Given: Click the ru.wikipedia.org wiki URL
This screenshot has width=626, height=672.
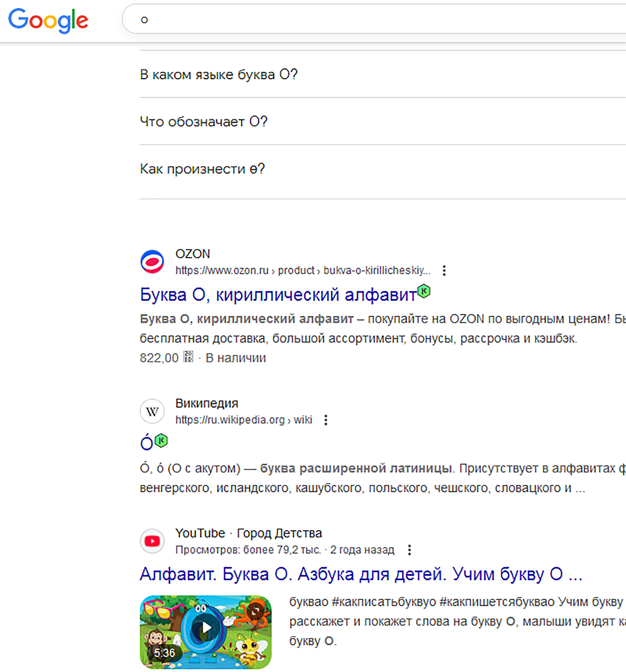Looking at the screenshot, I should click(244, 420).
